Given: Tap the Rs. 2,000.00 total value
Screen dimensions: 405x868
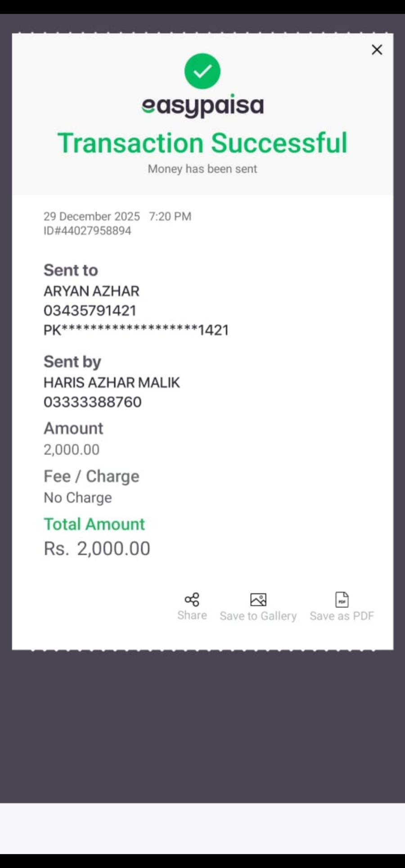Looking at the screenshot, I should [x=97, y=549].
